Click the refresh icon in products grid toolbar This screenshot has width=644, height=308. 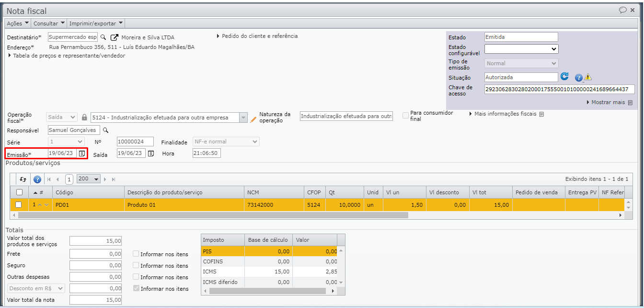23,179
